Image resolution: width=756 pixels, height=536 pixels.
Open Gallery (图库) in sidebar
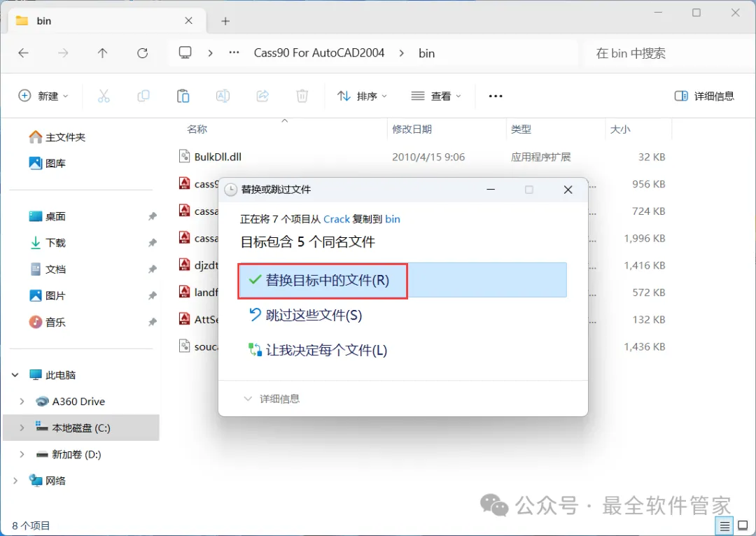click(48, 164)
